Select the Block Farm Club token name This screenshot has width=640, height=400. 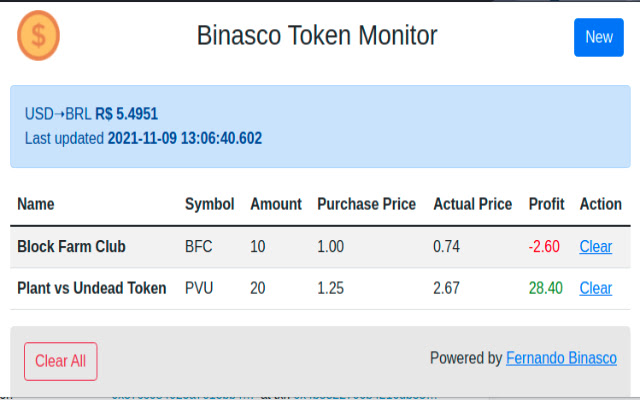71,247
